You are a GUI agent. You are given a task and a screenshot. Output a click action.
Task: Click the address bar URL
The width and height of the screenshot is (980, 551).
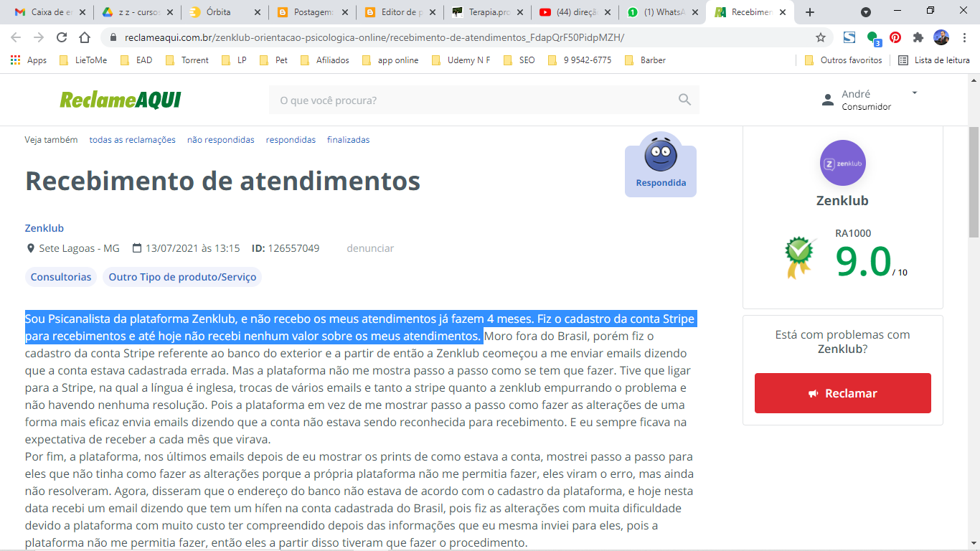pyautogui.click(x=373, y=37)
